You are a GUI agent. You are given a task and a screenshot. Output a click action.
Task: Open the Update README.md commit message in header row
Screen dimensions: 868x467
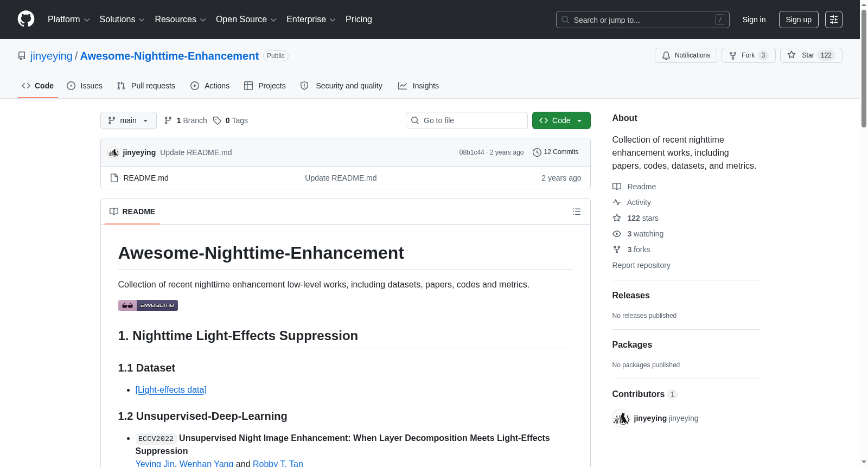(196, 152)
